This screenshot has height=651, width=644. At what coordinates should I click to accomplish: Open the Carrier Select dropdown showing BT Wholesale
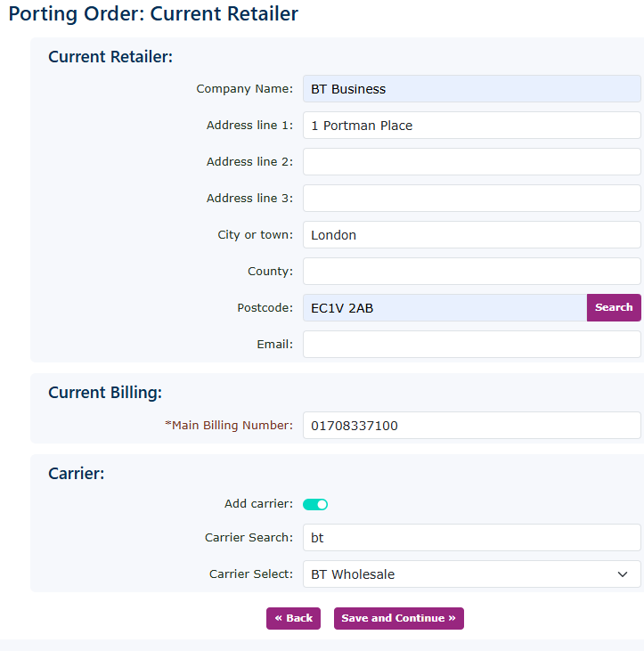471,574
